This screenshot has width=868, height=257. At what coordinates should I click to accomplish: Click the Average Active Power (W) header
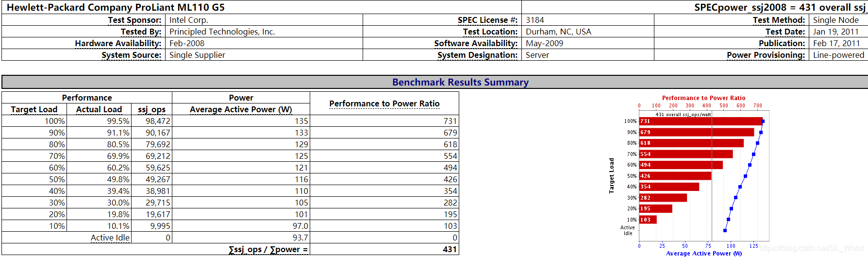point(241,109)
